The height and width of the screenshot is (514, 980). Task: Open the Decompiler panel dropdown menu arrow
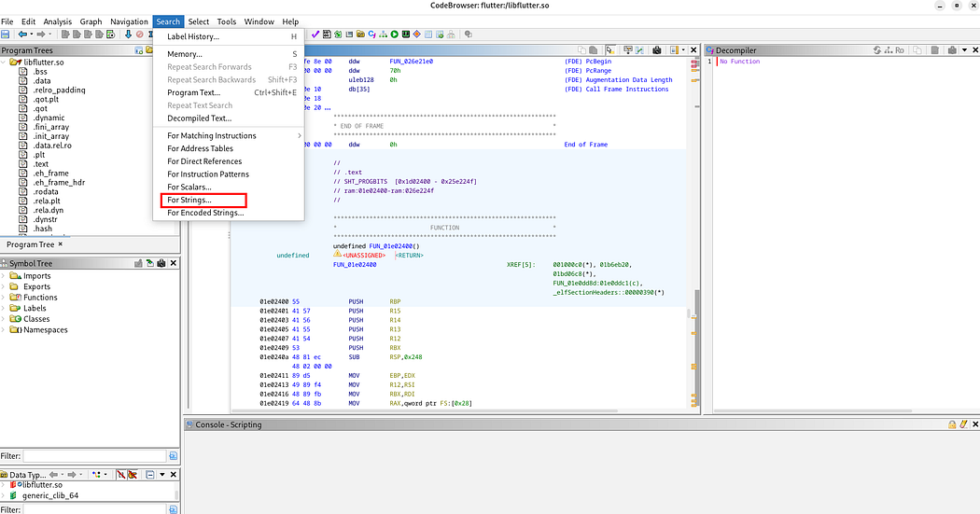(964, 50)
